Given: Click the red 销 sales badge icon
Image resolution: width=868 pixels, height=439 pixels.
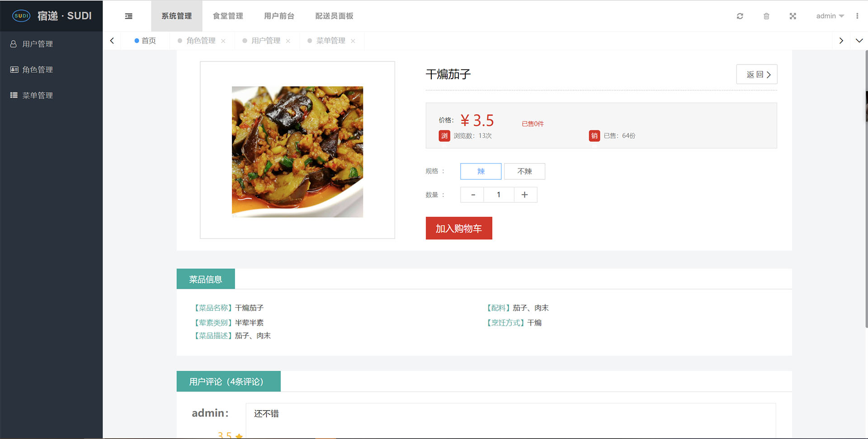Looking at the screenshot, I should pos(594,135).
